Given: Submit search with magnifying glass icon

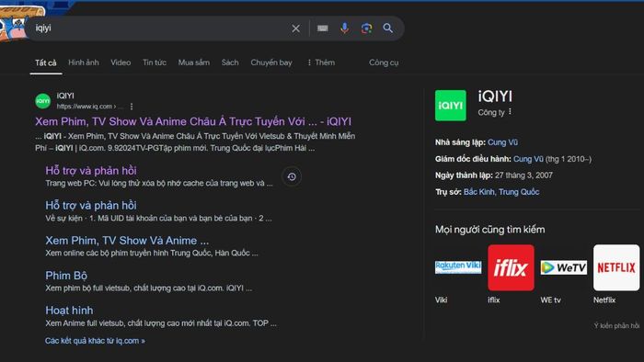Looking at the screenshot, I should point(387,28).
